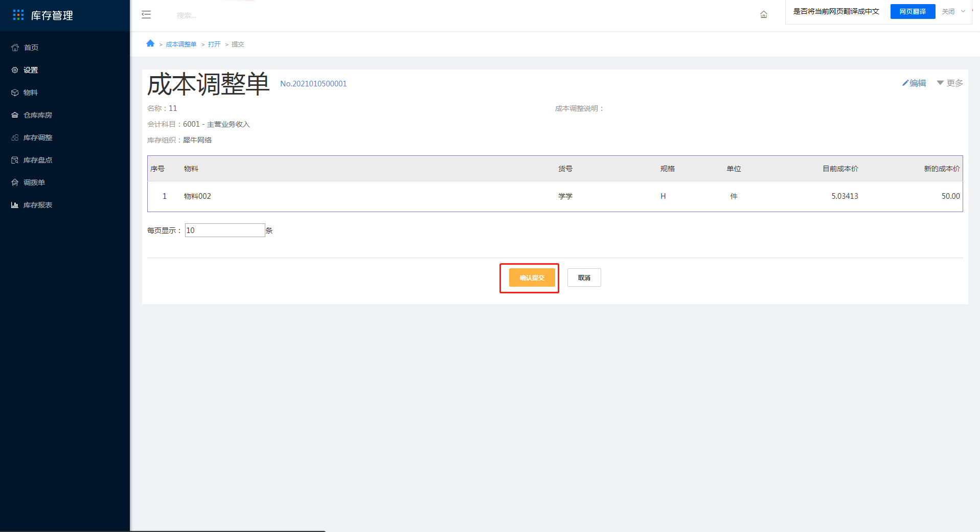Open 物料 menu item
Image resolution: width=980 pixels, height=532 pixels.
click(x=31, y=92)
